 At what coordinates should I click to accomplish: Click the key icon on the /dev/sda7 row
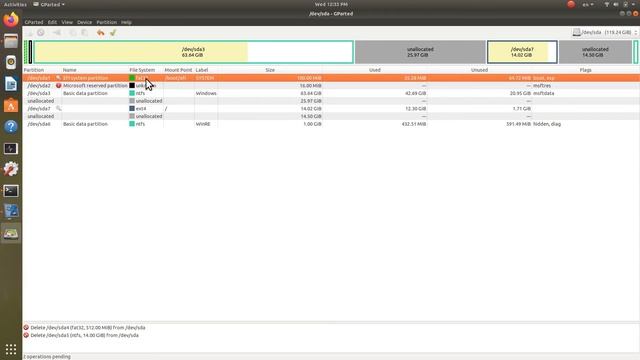pos(58,109)
